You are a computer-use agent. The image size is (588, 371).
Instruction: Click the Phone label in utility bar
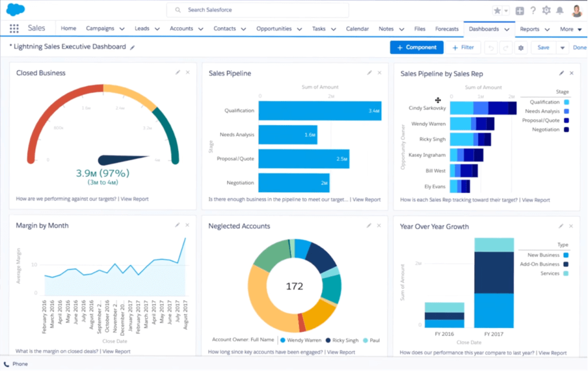(x=20, y=364)
